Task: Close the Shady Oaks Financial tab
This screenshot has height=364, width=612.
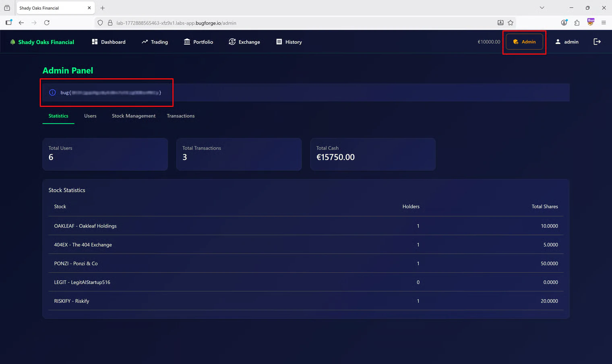Action: [89, 8]
